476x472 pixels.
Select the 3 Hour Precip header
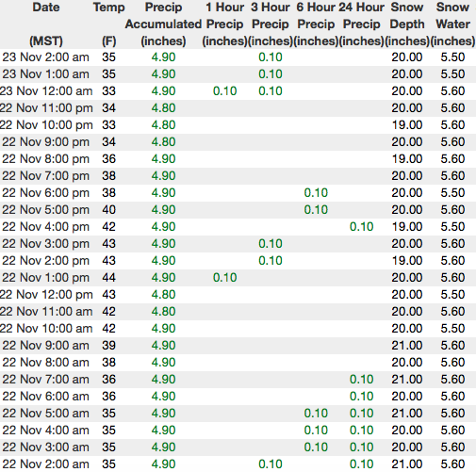point(271,24)
